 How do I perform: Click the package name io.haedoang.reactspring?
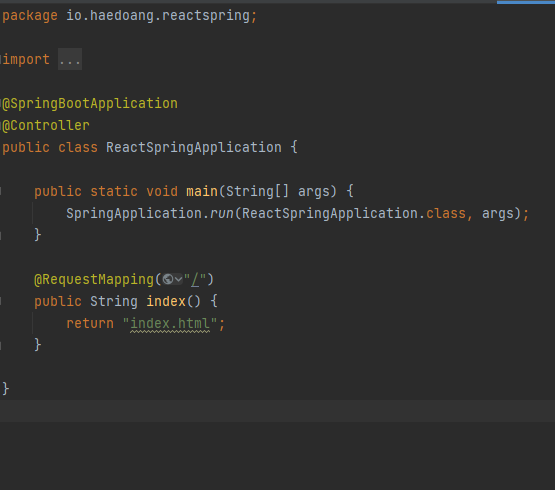click(x=158, y=16)
